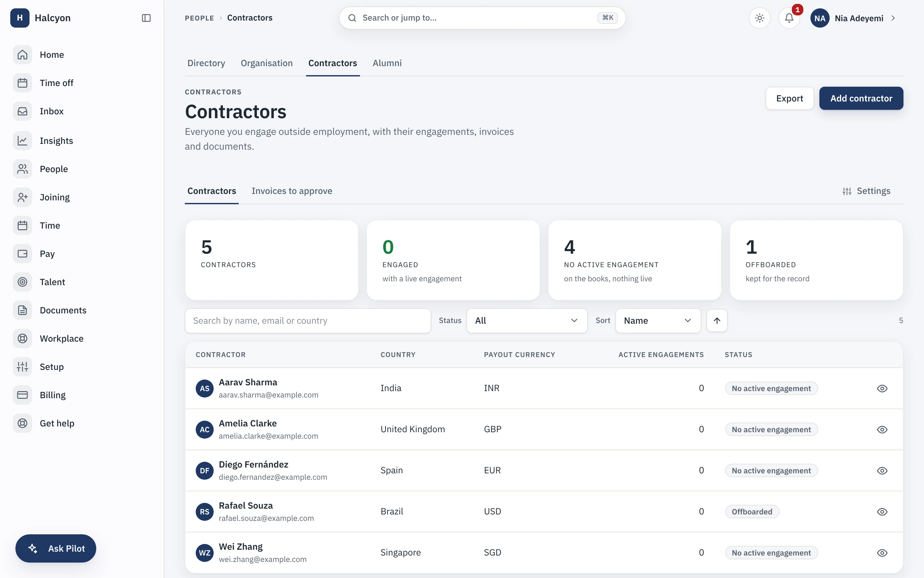Toggle the light/dark theme sun icon

pyautogui.click(x=760, y=18)
